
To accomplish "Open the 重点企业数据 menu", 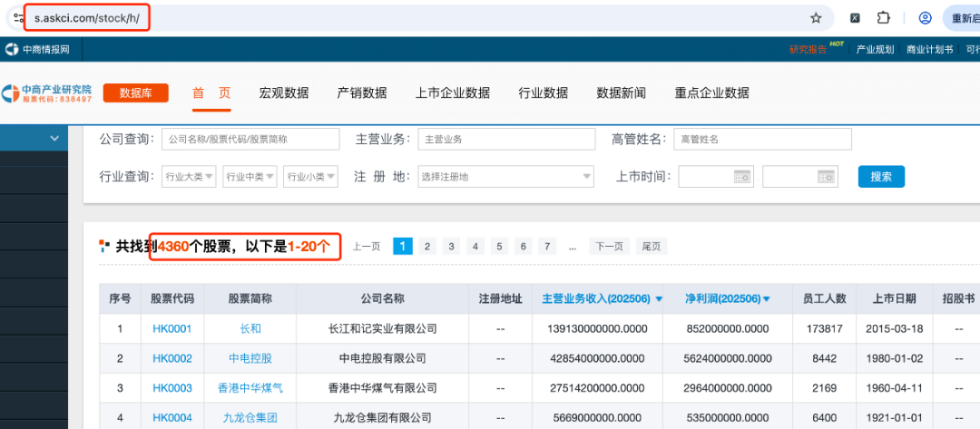I will click(x=712, y=93).
